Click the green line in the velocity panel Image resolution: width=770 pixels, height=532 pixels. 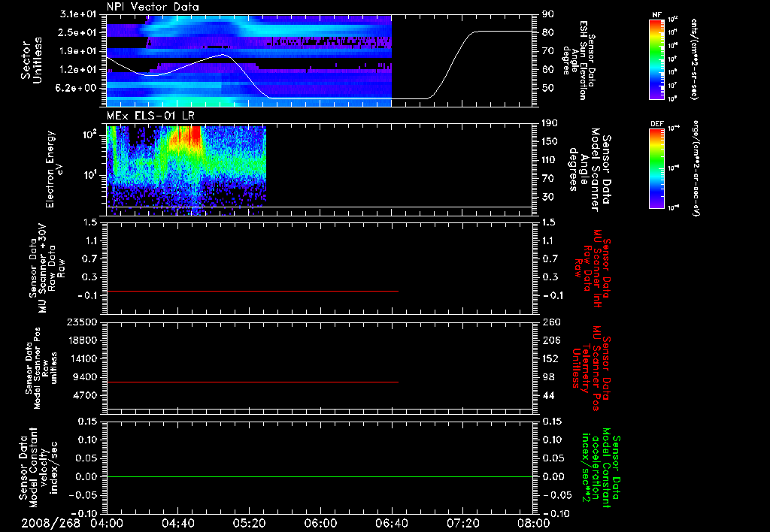(x=320, y=476)
